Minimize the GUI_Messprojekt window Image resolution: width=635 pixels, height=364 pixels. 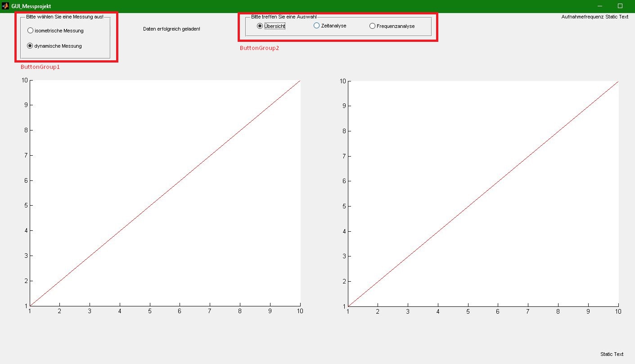coord(599,6)
